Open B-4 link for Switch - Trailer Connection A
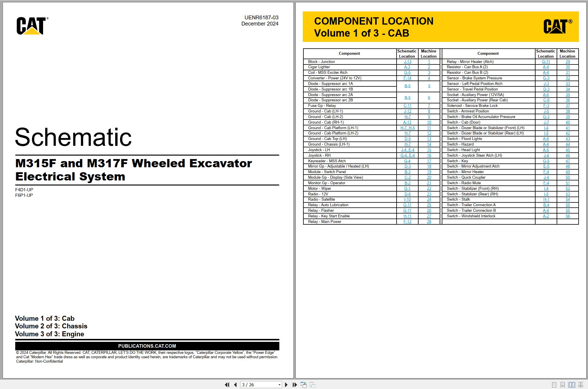The width and height of the screenshot is (588, 389). [x=546, y=205]
